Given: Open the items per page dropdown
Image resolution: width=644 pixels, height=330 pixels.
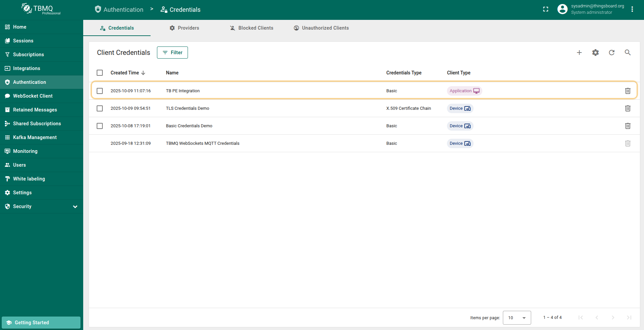Looking at the screenshot, I should point(517,318).
